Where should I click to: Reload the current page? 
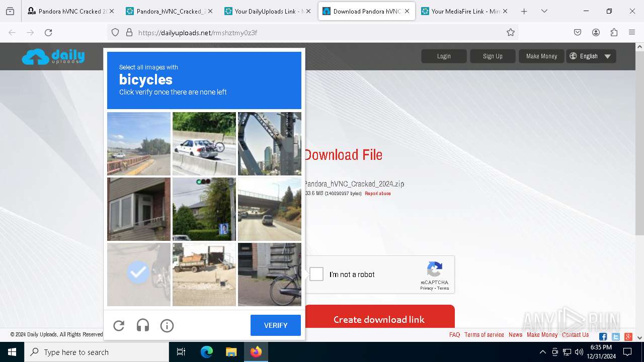pos(48,33)
